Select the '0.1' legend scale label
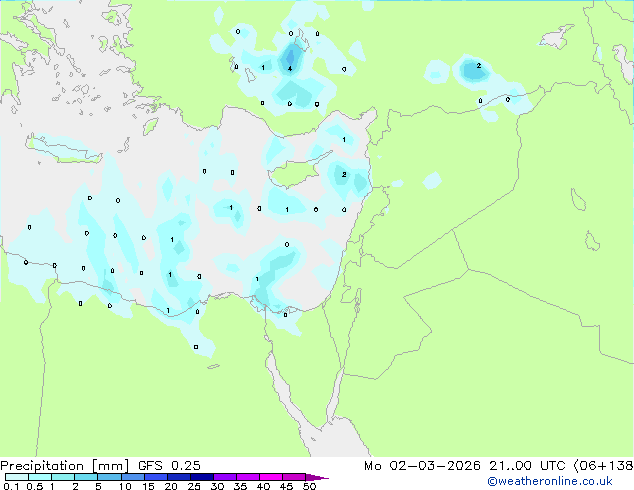Screen dimensions: 634x490 [11, 486]
